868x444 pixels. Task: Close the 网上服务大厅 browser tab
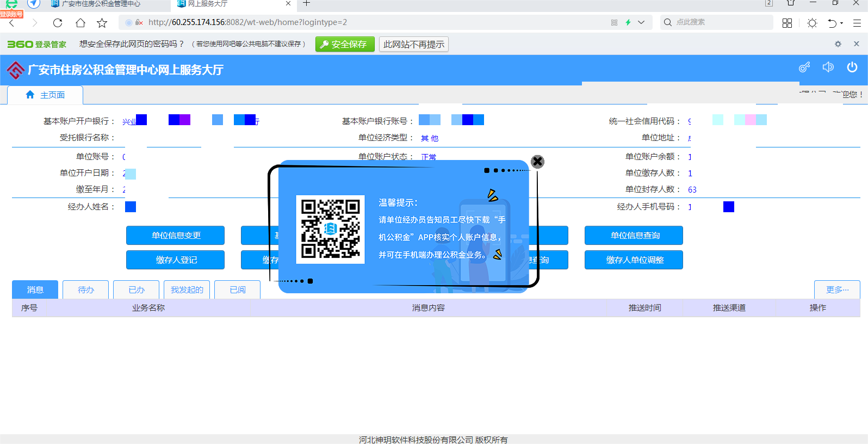[288, 3]
